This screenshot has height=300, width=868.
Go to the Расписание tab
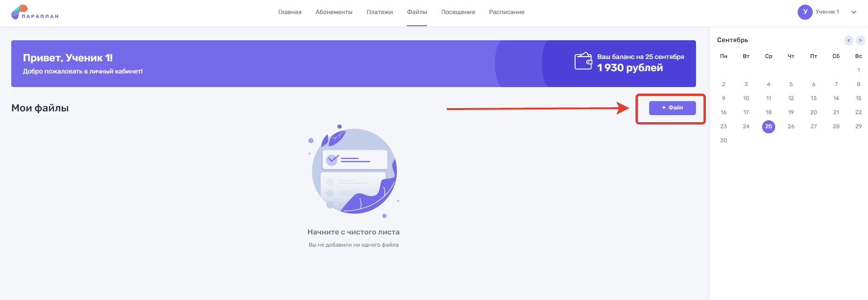[x=506, y=12]
